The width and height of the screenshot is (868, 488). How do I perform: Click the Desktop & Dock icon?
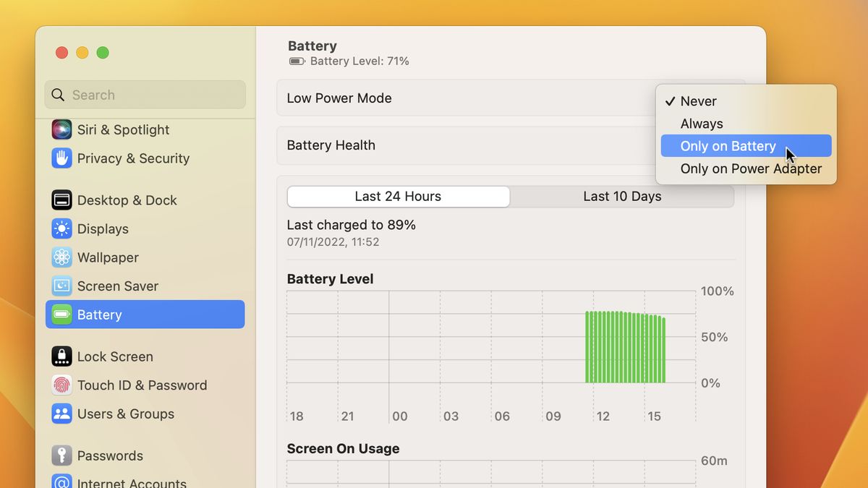(x=61, y=200)
